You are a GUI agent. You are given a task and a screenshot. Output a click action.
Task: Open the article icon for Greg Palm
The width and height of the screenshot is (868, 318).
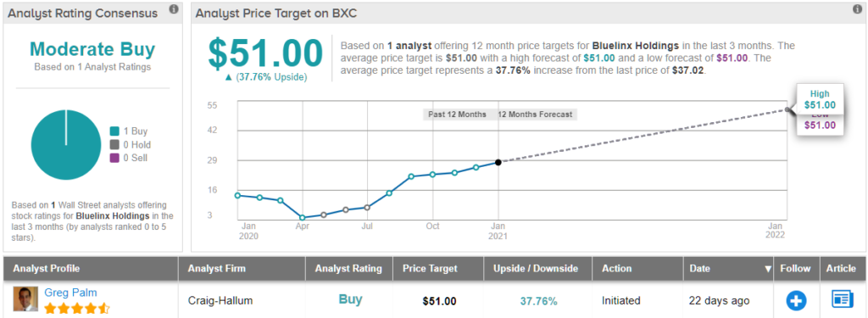tap(843, 299)
